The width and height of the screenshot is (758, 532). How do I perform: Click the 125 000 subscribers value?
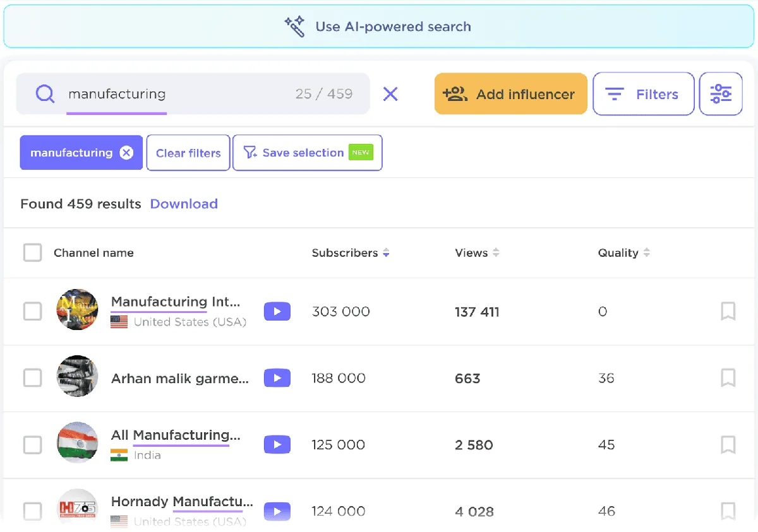[x=339, y=445]
